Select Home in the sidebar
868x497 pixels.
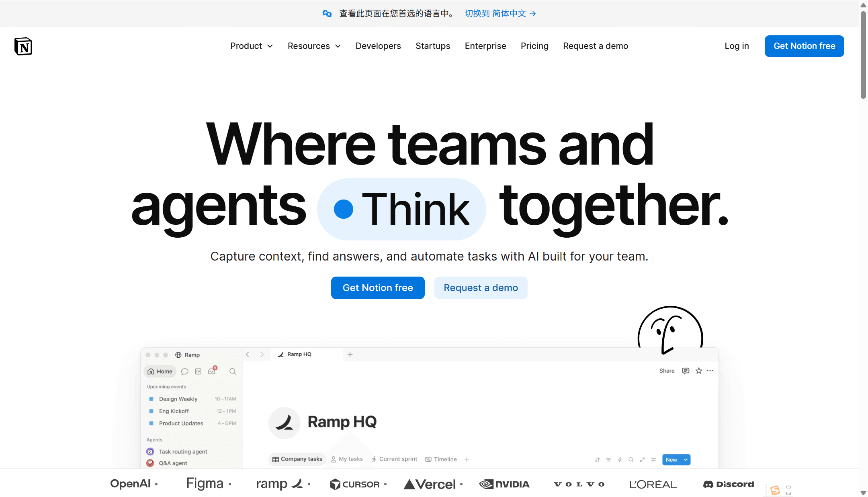click(x=160, y=371)
